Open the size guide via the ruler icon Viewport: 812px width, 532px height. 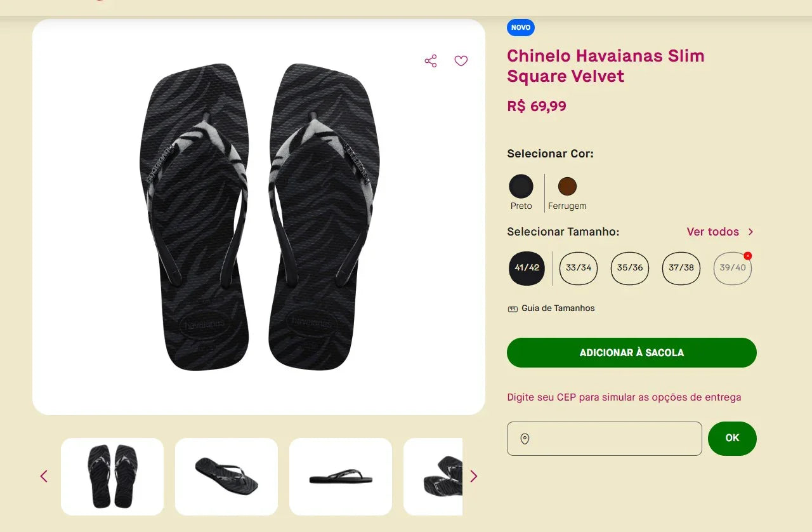[512, 308]
